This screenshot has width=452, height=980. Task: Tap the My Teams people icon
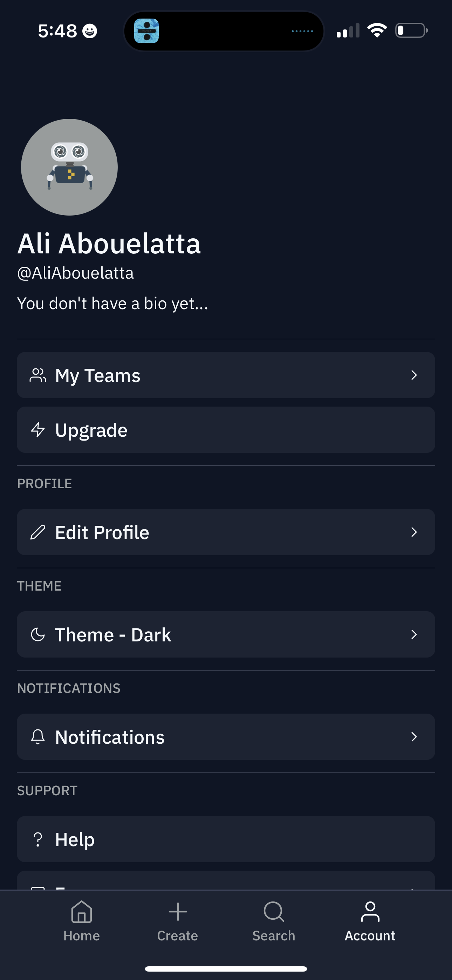pos(38,375)
